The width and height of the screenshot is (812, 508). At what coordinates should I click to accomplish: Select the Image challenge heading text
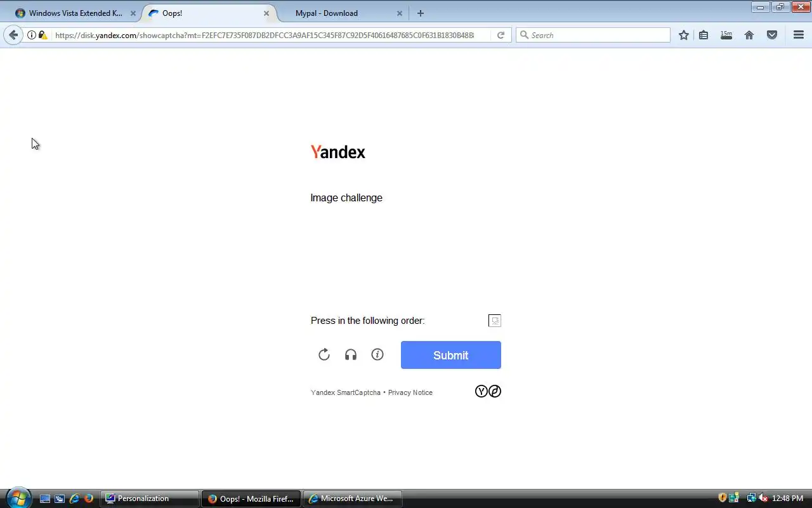[346, 197]
